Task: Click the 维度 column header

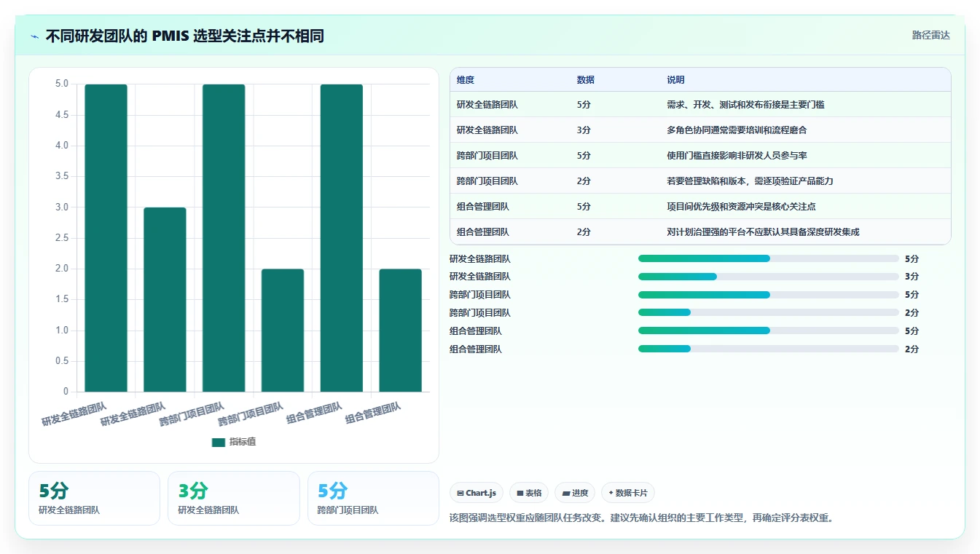Action: 466,80
